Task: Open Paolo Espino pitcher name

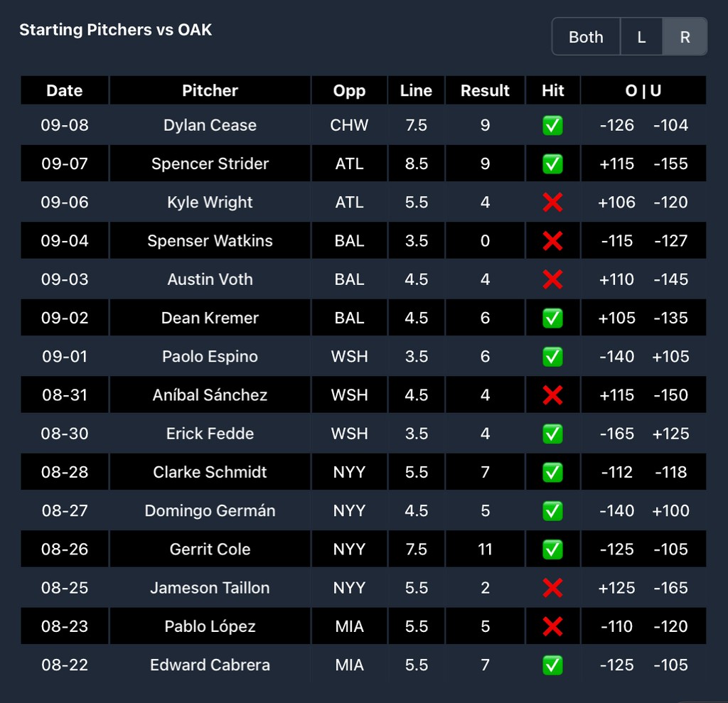Action: click(210, 357)
